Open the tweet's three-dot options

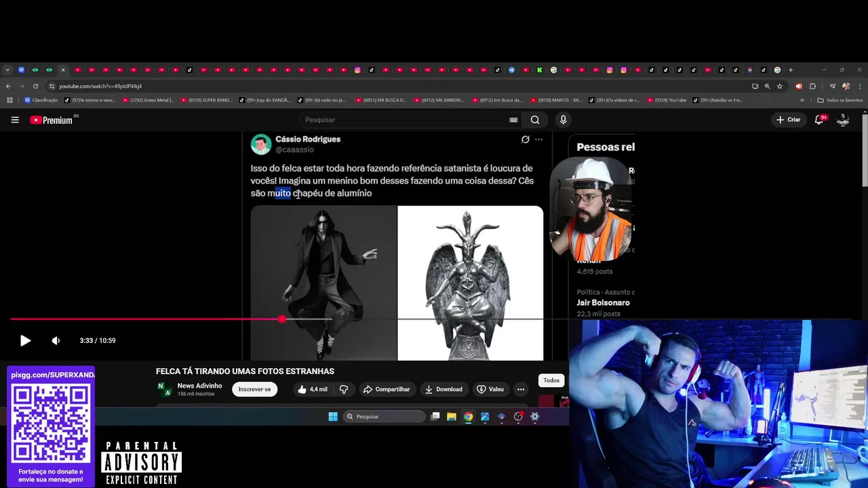point(538,140)
